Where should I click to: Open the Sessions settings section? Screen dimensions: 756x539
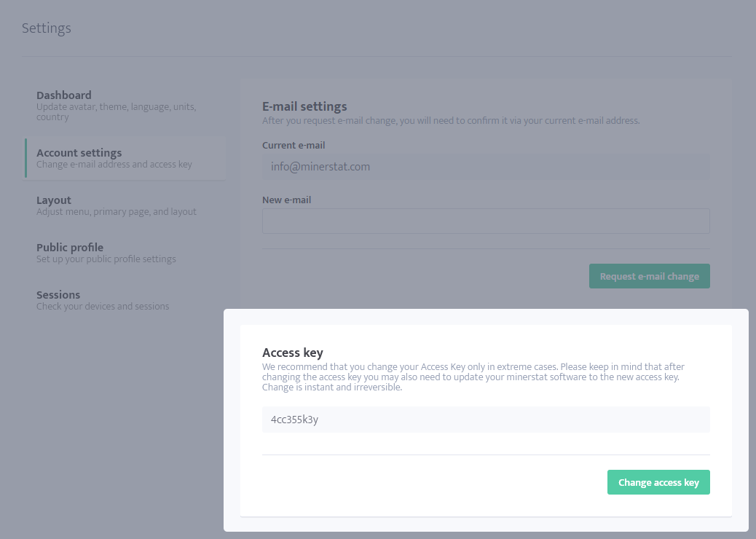coord(58,294)
